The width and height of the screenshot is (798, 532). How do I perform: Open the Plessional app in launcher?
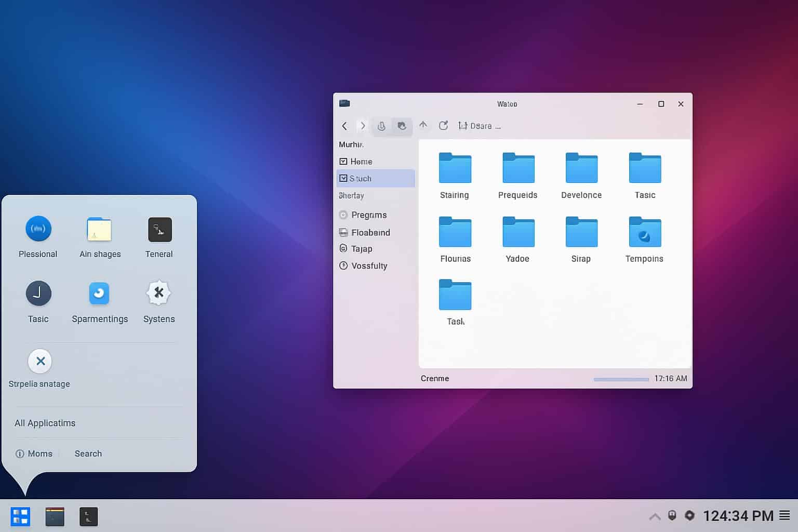pyautogui.click(x=38, y=229)
